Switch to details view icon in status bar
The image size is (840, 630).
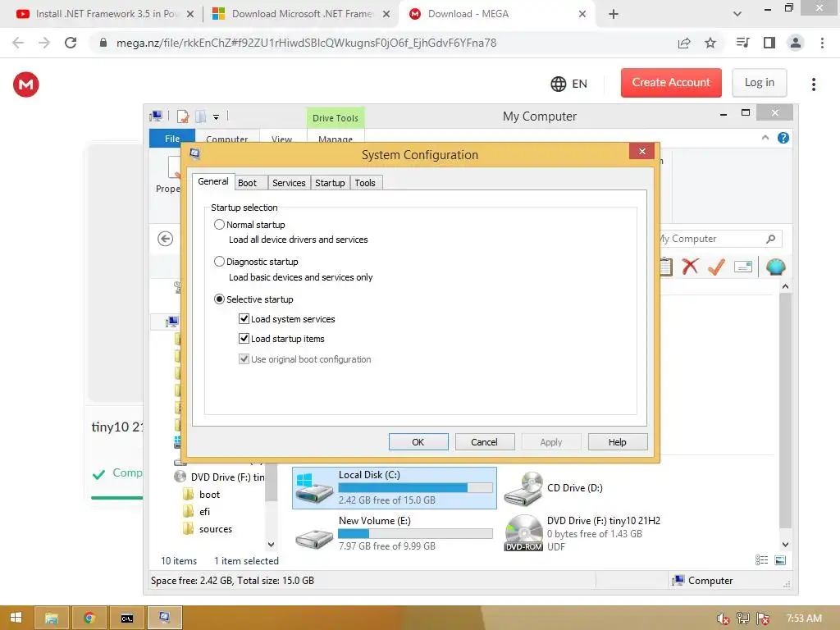(761, 559)
